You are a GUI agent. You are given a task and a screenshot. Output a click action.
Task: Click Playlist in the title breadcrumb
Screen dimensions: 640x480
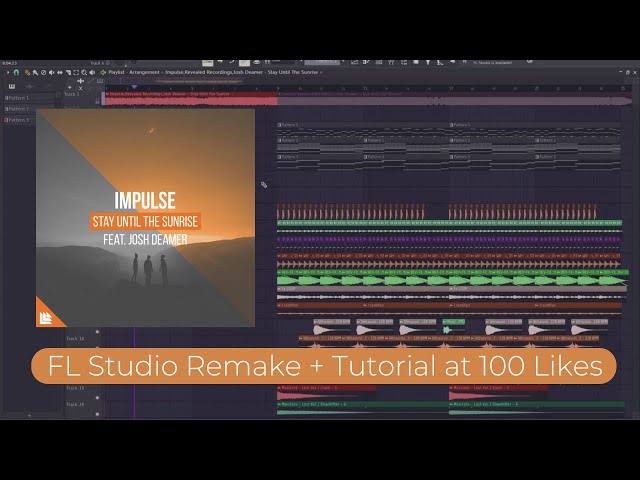click(x=116, y=72)
